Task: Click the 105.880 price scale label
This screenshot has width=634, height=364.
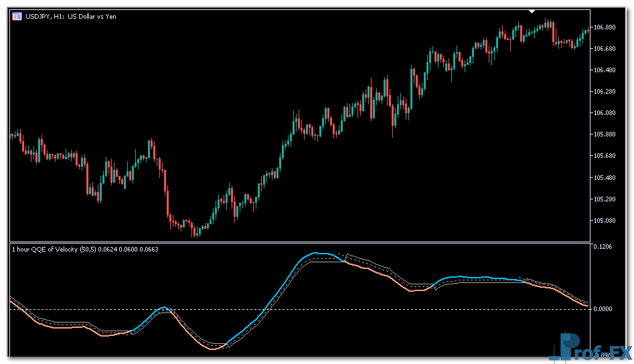Action: [x=605, y=134]
